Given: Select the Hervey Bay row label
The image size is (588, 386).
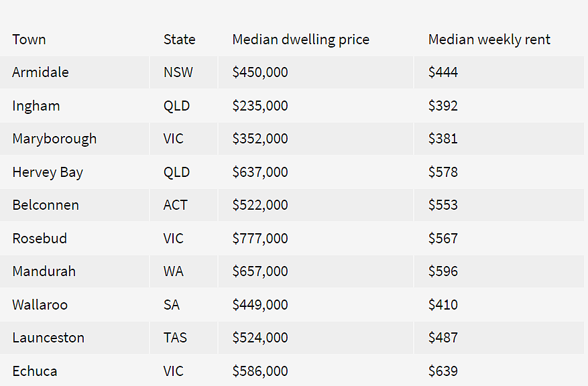Looking at the screenshot, I should (47, 172).
